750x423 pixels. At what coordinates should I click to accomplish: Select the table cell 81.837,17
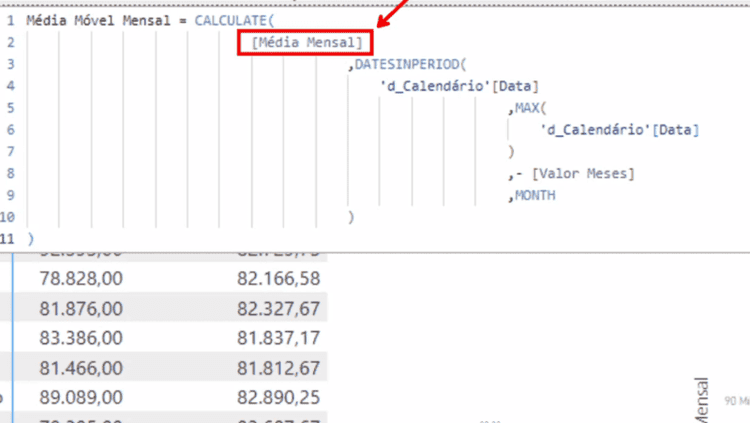click(278, 338)
